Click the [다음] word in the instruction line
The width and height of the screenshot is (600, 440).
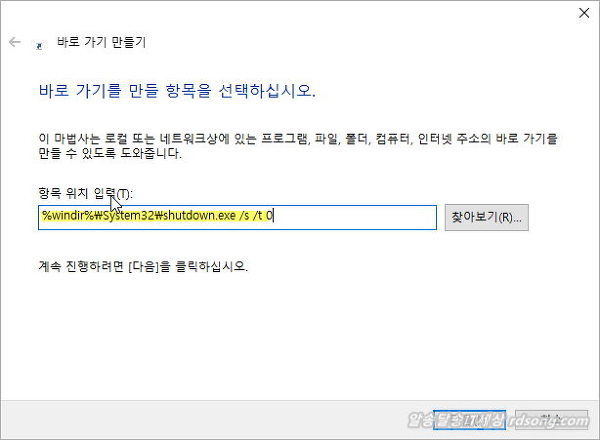click(143, 266)
